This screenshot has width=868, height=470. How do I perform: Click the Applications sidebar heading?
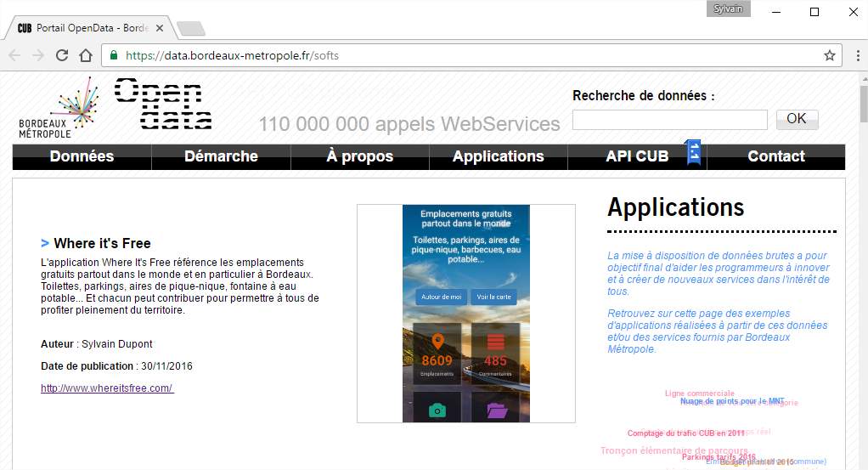click(676, 207)
